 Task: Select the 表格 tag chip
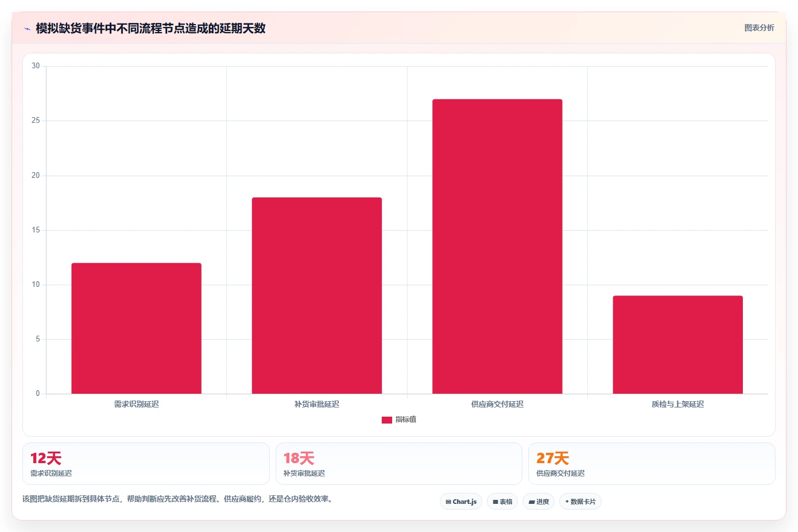coord(502,502)
